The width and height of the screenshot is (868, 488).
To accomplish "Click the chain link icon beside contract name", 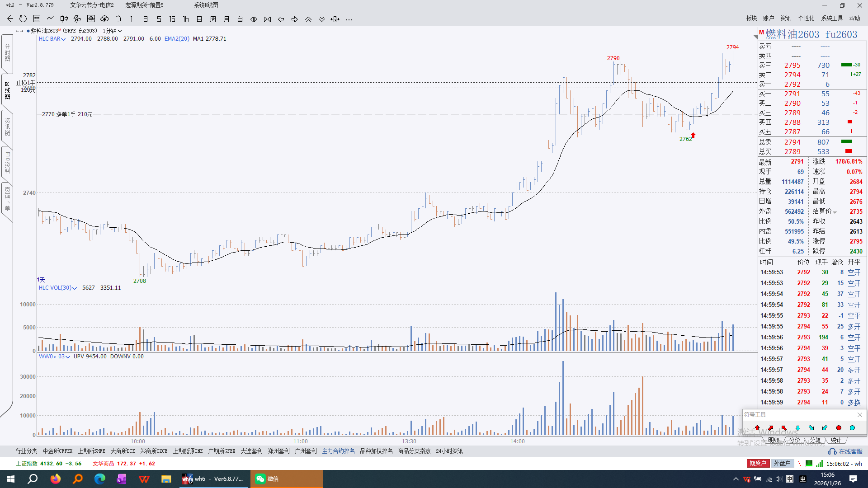I will [19, 31].
